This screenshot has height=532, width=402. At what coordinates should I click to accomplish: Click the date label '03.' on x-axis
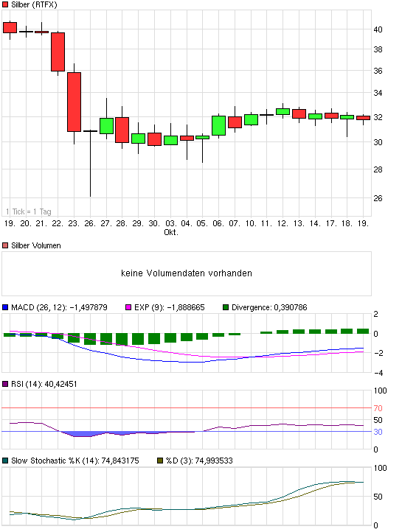coord(171,223)
